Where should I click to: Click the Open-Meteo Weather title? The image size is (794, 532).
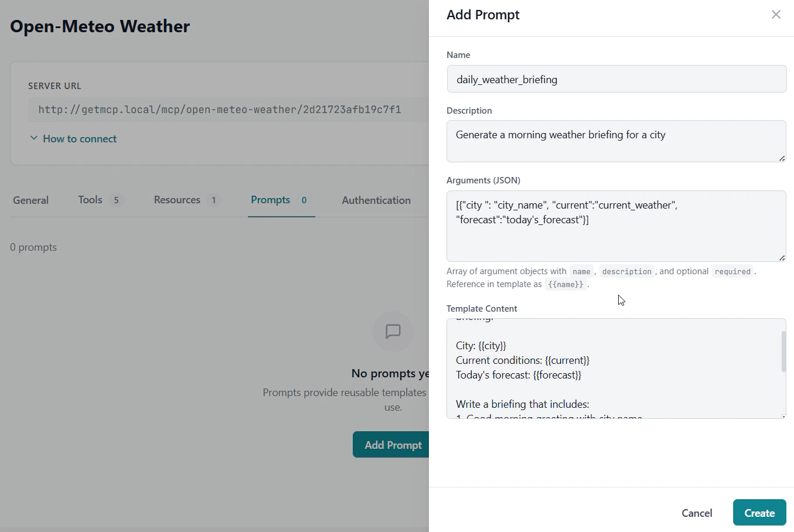pos(100,26)
